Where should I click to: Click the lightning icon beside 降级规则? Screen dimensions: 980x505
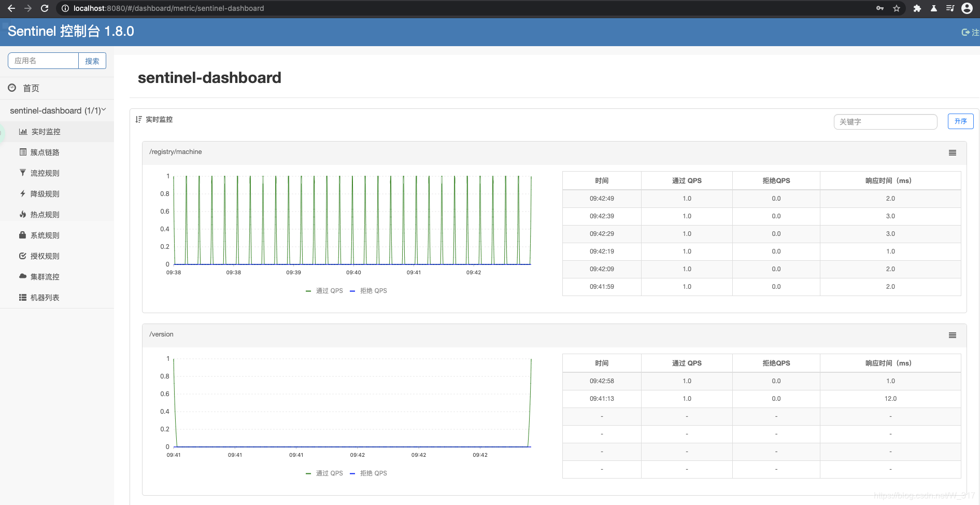tap(23, 193)
